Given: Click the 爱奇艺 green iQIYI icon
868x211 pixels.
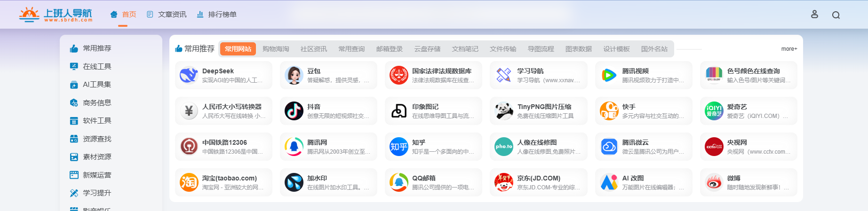Looking at the screenshot, I should [x=714, y=111].
